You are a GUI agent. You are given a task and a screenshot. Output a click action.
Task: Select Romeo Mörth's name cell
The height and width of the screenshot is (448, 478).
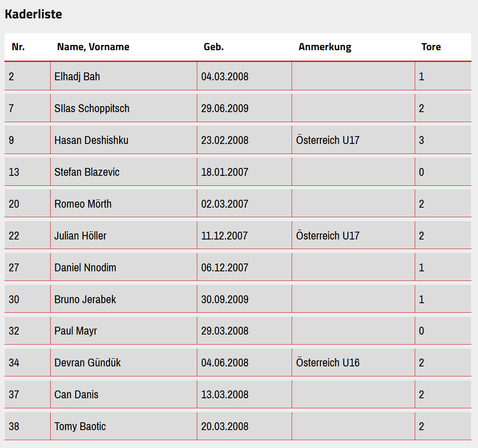click(x=83, y=204)
